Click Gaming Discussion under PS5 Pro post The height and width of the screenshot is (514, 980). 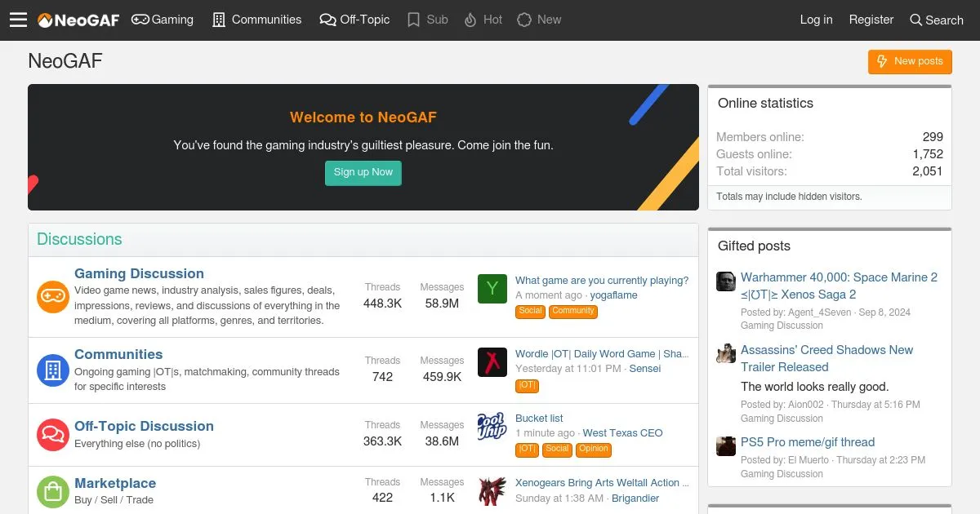point(782,474)
